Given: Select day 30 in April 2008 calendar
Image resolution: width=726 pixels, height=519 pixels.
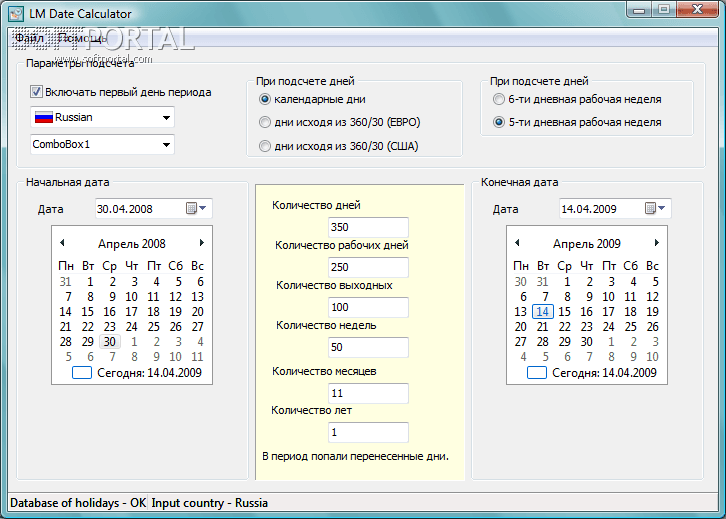Looking at the screenshot, I should [x=110, y=342].
